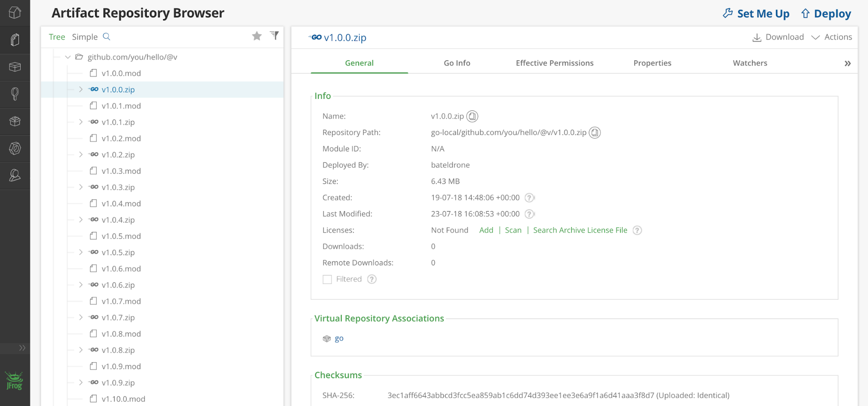The image size is (868, 406).
Task: Copy the Repository Path to clipboard
Action: click(x=594, y=133)
